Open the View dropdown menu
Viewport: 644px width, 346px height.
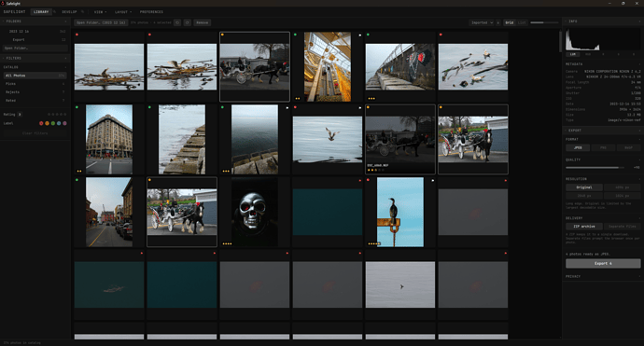[100, 12]
